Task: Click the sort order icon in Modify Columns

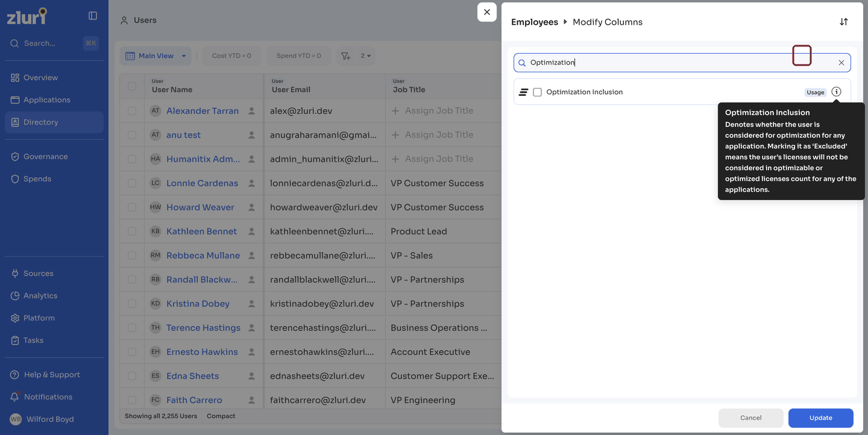Action: click(844, 22)
